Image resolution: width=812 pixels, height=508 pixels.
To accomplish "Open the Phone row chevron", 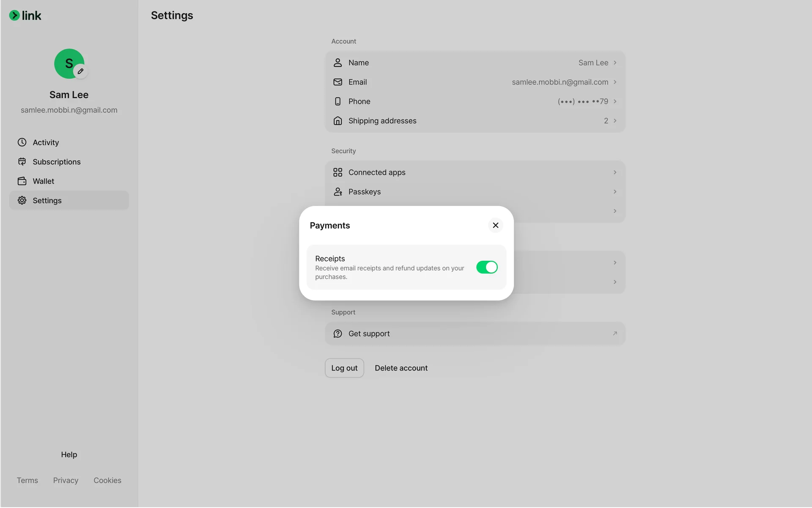I will (x=615, y=101).
